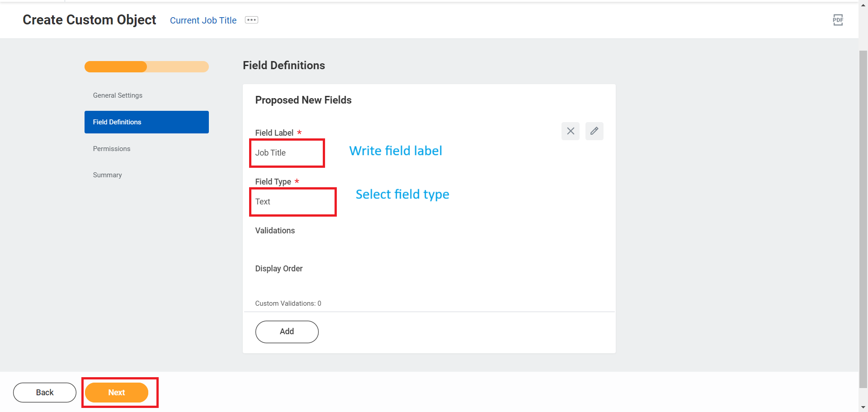Screen dimensions: 868x412
Task: Click the X icon to remove the field
Action: click(570, 131)
